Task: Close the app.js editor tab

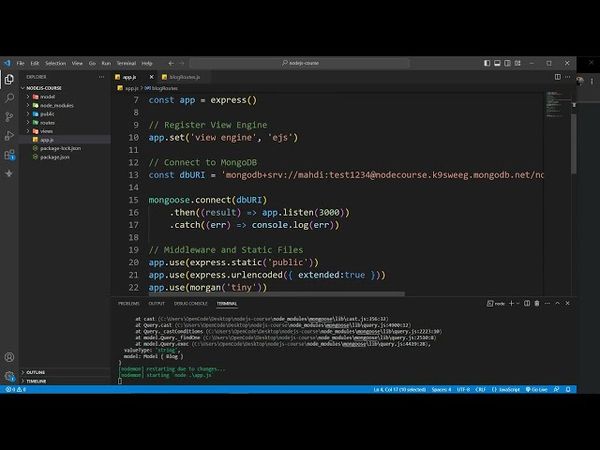Action: [x=152, y=77]
